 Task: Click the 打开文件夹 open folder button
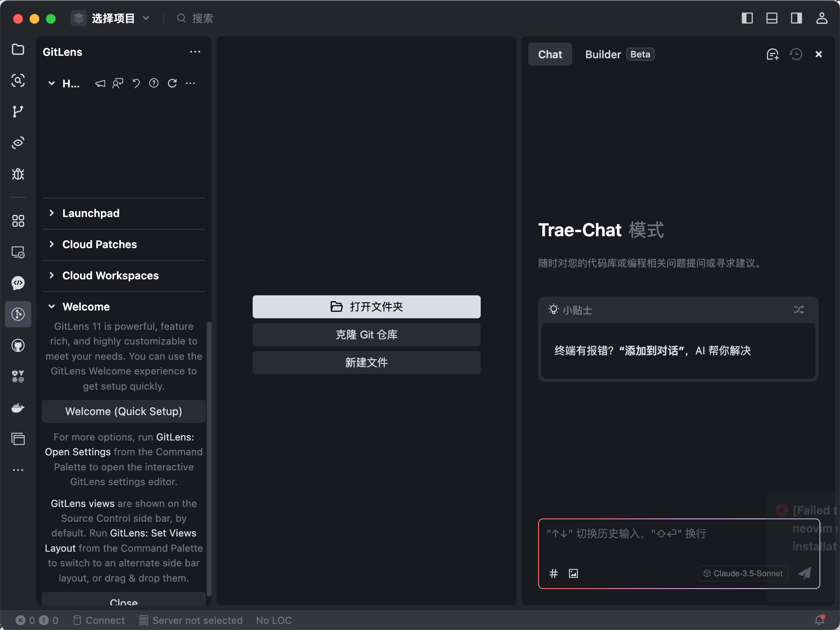[x=366, y=307]
